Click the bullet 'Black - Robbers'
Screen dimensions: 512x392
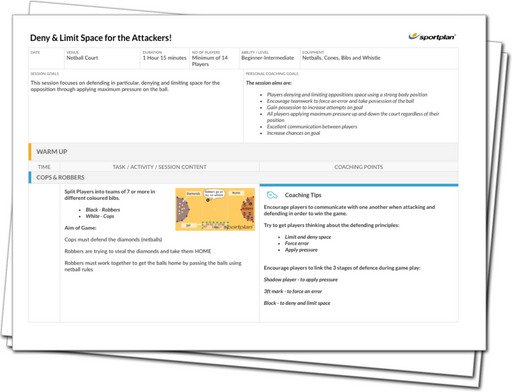click(103, 210)
